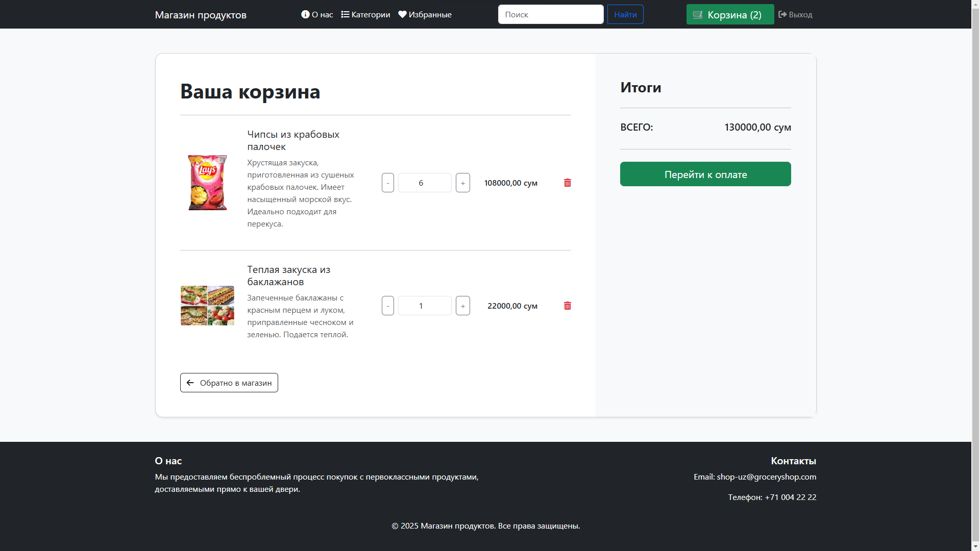Image resolution: width=980 pixels, height=551 pixels.
Task: Remove the eggplant snack using trash icon
Action: [567, 306]
